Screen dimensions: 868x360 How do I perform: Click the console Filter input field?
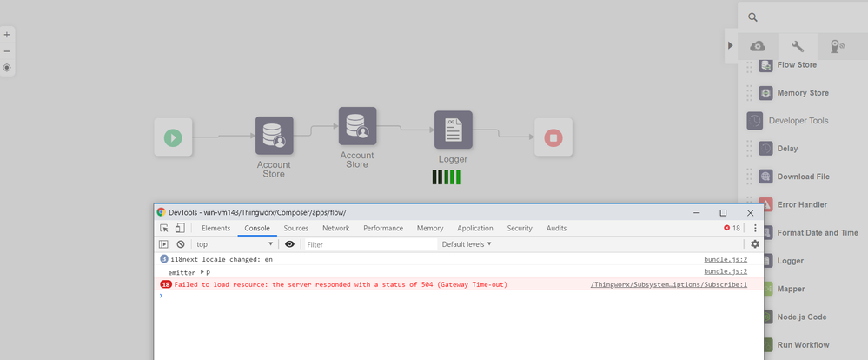(x=370, y=244)
